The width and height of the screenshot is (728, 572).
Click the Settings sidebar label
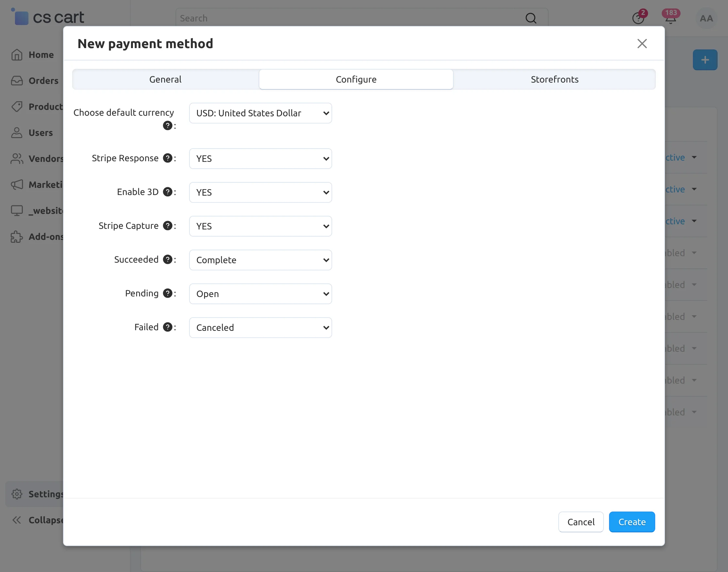[x=46, y=494]
